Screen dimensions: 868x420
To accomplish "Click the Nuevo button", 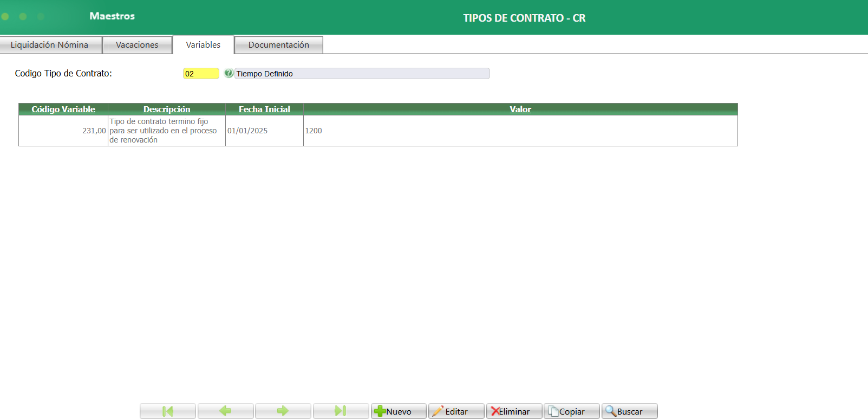I will (399, 411).
